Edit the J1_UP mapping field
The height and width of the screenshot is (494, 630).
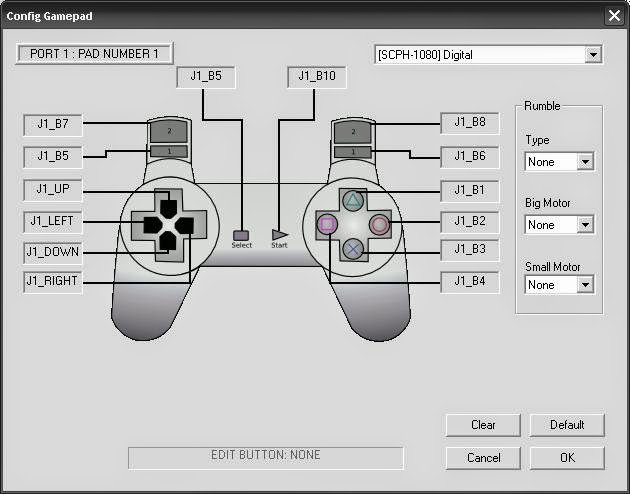click(x=53, y=189)
